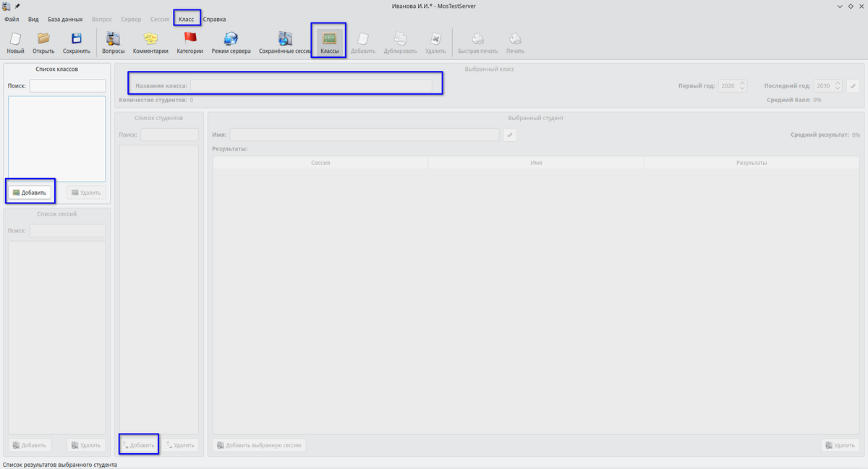The width and height of the screenshot is (868, 469).
Task: Open the Справка menu
Action: click(x=214, y=19)
